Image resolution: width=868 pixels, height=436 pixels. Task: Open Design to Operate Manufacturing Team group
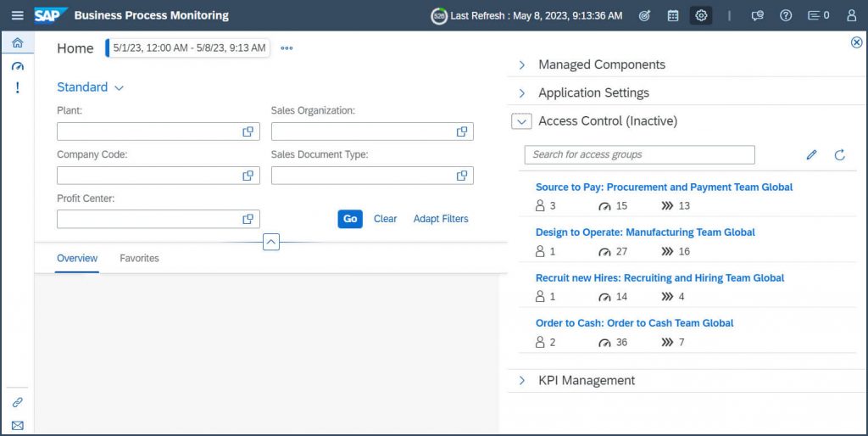coord(645,232)
